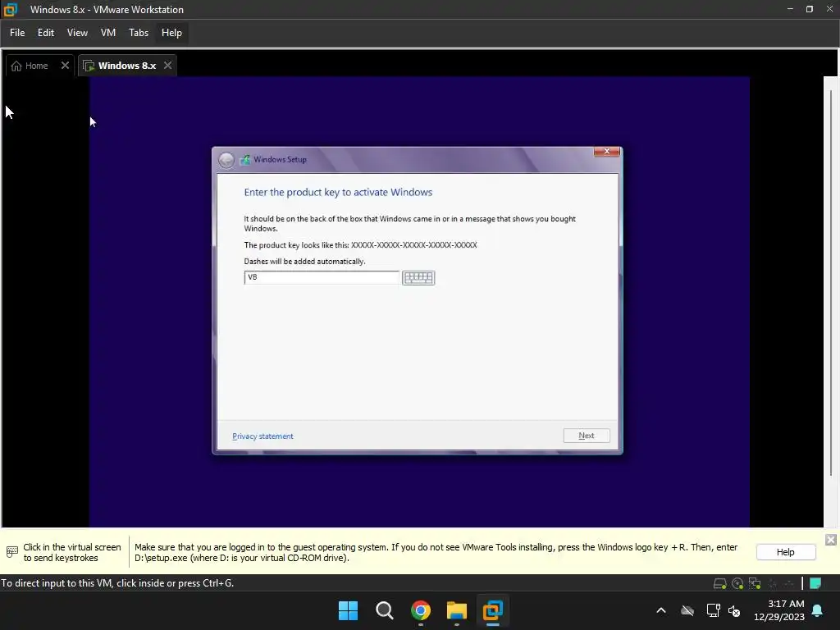
Task: Open the on-screen keyboard in Windows Setup
Action: (418, 277)
